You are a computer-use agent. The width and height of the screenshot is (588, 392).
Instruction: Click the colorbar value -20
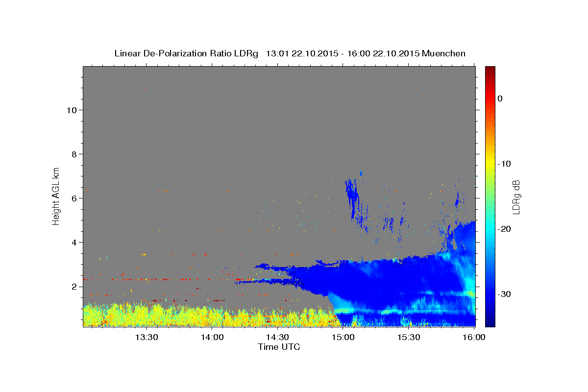click(505, 229)
